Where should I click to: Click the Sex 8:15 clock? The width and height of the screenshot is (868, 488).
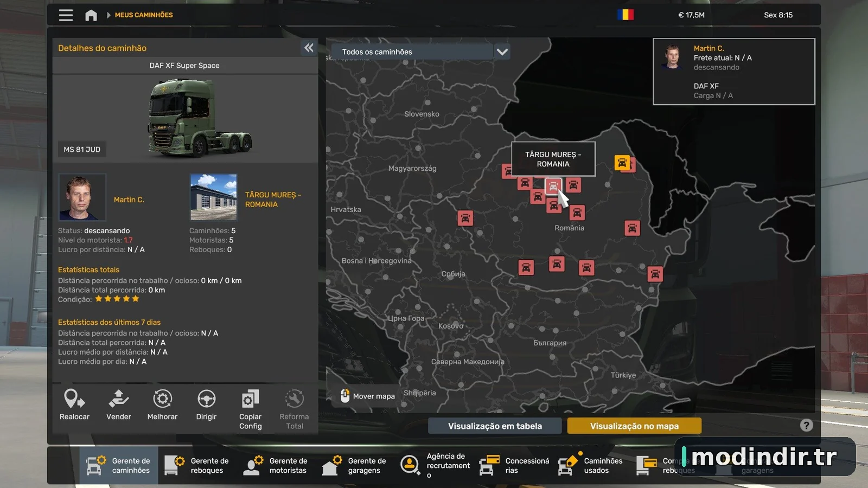click(778, 15)
